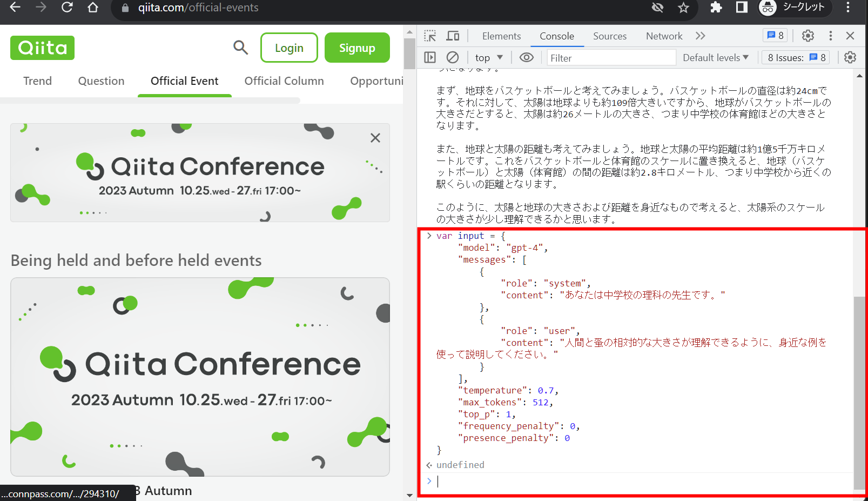Switch to the Console panel
The width and height of the screenshot is (868, 501).
[x=557, y=36]
